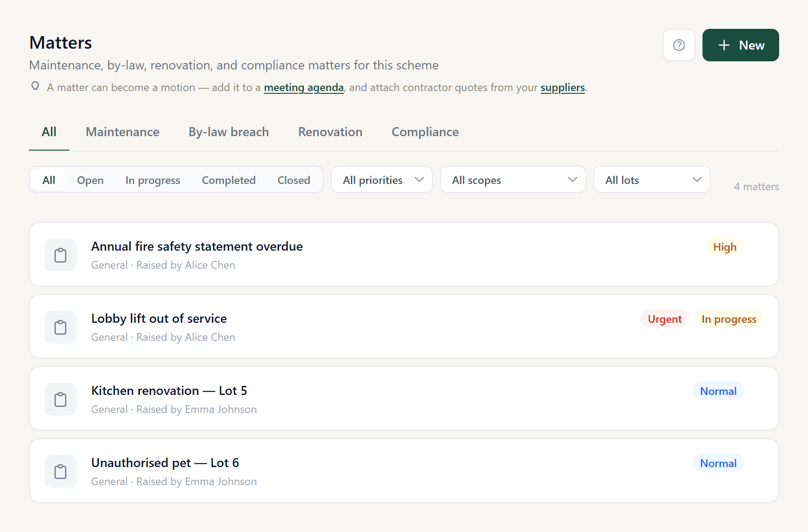The height and width of the screenshot is (532, 808).
Task: Click the High priority badge
Action: pyautogui.click(x=725, y=247)
